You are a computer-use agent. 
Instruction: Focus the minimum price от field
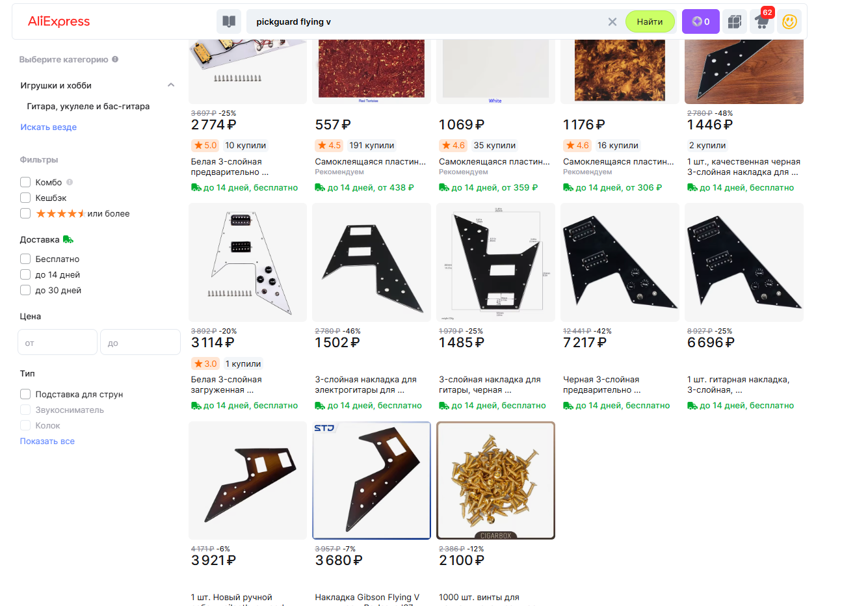click(x=57, y=342)
